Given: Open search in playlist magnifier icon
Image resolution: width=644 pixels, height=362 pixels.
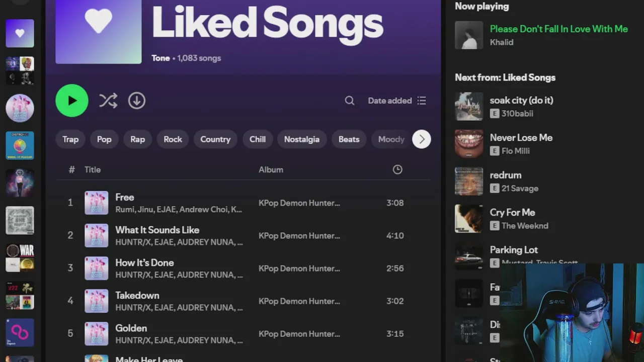Looking at the screenshot, I should [350, 101].
